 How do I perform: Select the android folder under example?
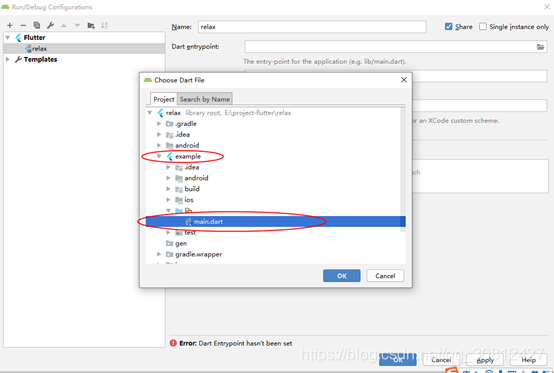(x=192, y=178)
